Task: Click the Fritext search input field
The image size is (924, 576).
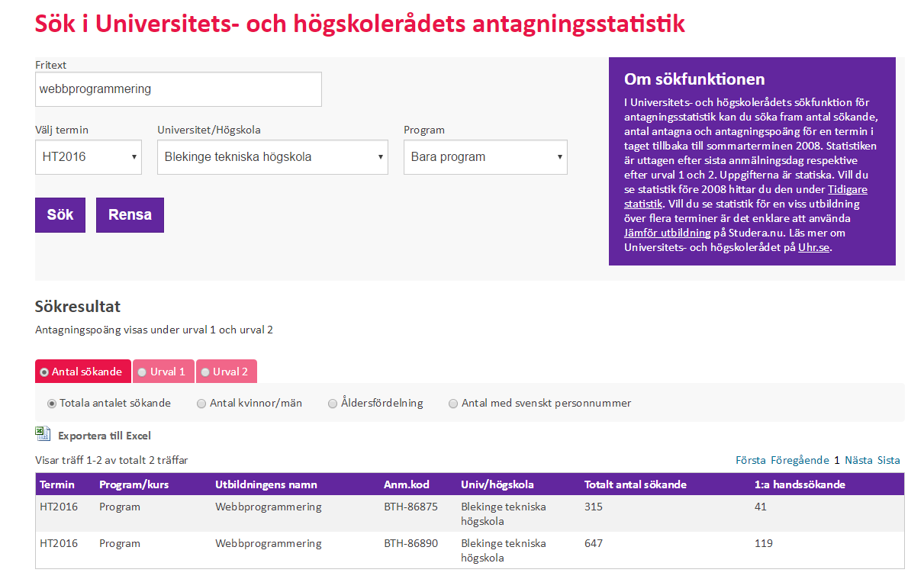Action: pyautogui.click(x=179, y=89)
